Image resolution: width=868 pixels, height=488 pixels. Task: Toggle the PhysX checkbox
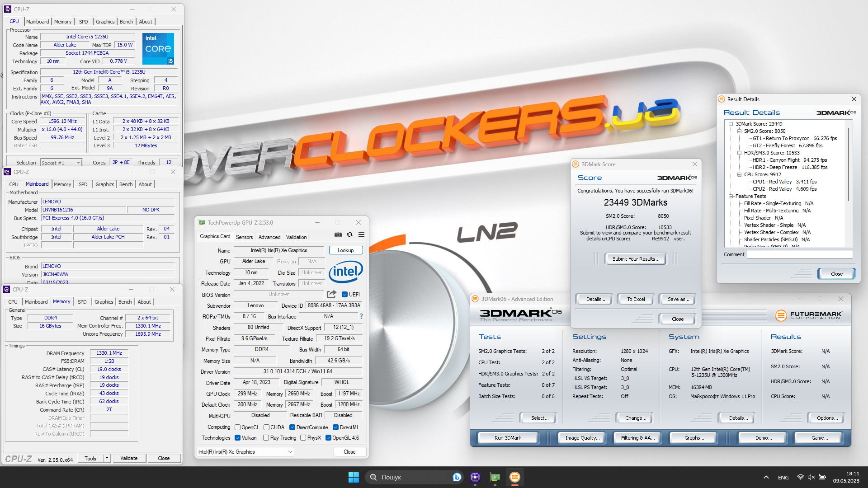tap(303, 437)
